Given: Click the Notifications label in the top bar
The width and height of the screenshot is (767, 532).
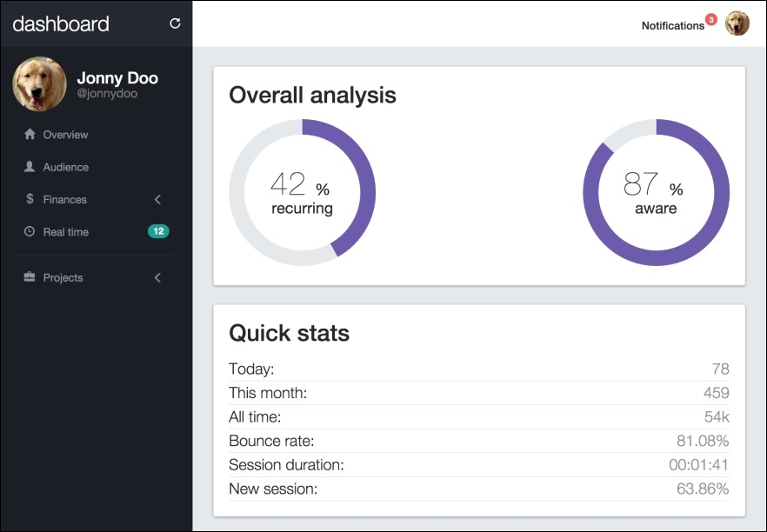Looking at the screenshot, I should click(x=674, y=25).
